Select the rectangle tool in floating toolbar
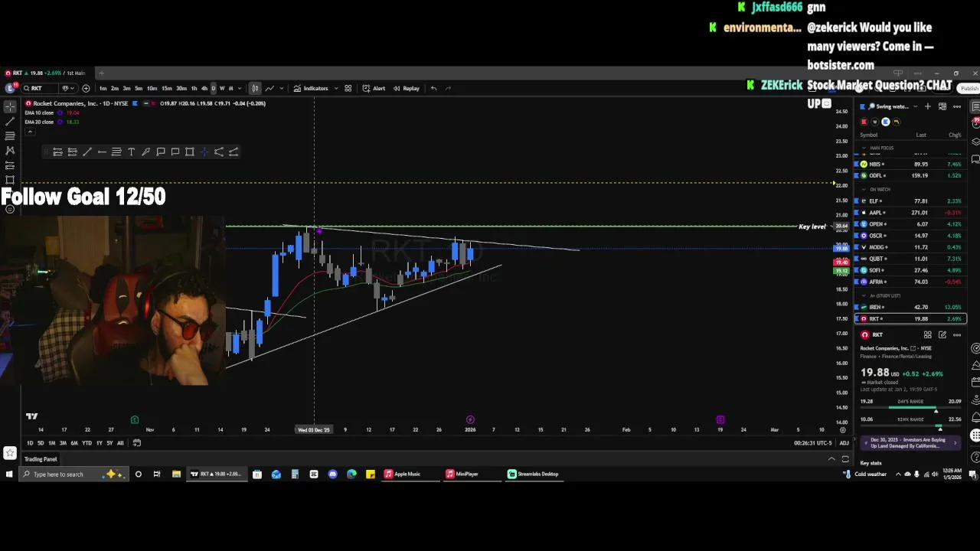This screenshot has height=551, width=980. (190, 152)
